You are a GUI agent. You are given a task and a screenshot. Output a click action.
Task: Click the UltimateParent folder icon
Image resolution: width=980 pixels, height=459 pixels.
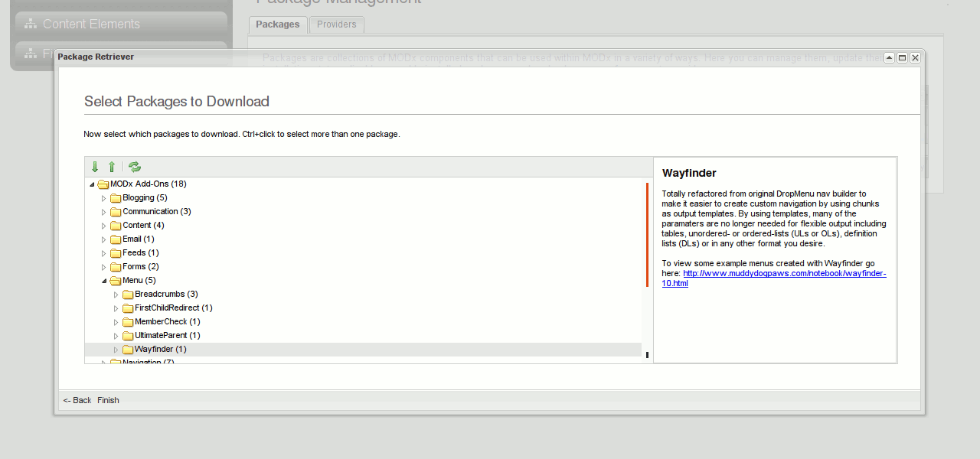pos(129,336)
